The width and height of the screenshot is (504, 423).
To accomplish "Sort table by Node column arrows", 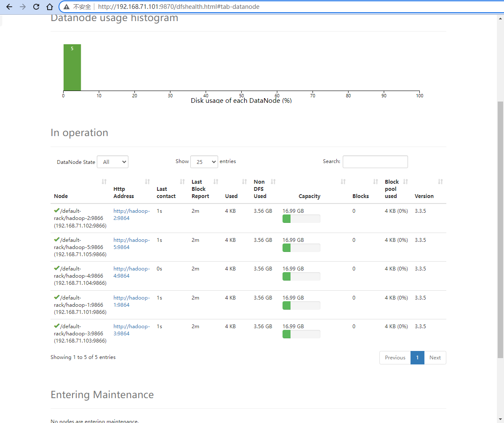I will pyautogui.click(x=104, y=182).
